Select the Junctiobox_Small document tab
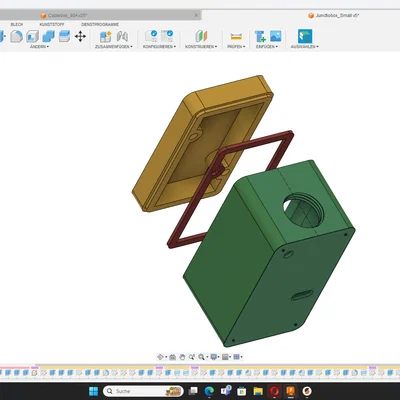400x400 pixels. (x=334, y=15)
